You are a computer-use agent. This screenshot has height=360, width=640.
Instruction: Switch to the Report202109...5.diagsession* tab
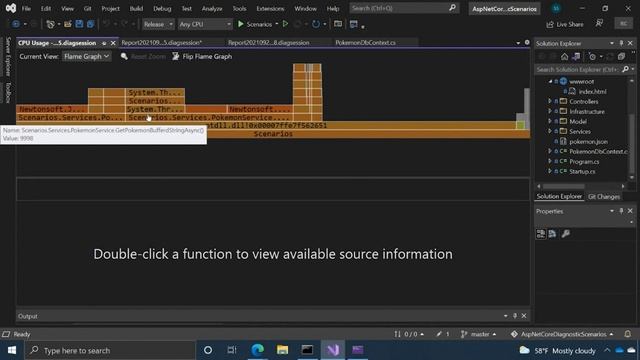(x=162, y=42)
